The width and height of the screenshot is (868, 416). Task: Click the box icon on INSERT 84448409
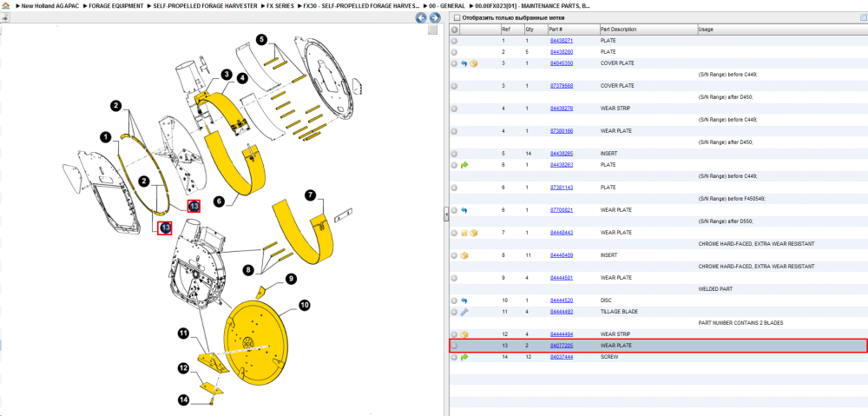point(464,256)
